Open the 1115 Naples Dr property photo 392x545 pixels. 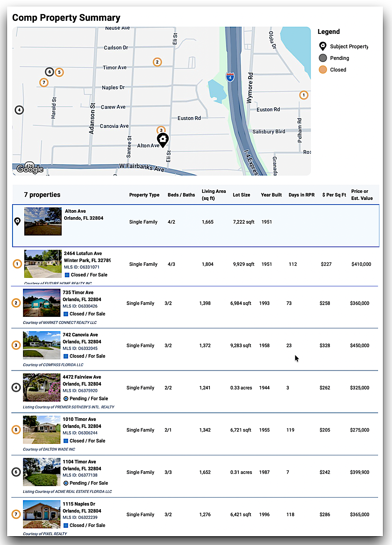pyautogui.click(x=42, y=514)
